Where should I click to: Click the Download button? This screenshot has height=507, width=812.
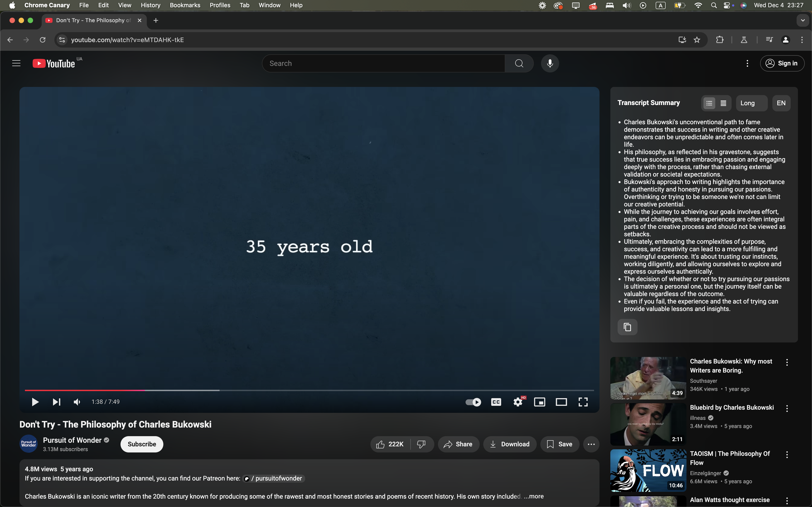tap(509, 444)
